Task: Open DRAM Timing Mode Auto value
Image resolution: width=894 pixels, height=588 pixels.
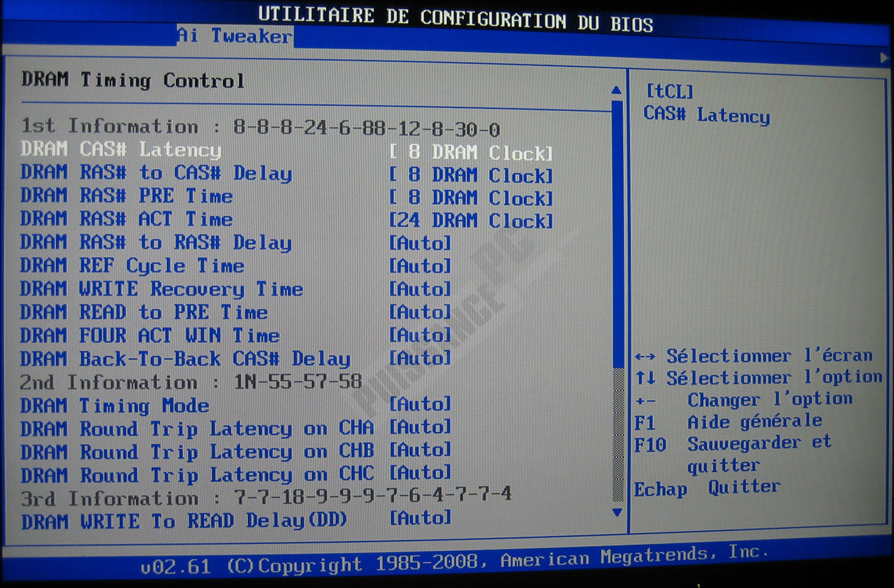Action: pos(420,404)
